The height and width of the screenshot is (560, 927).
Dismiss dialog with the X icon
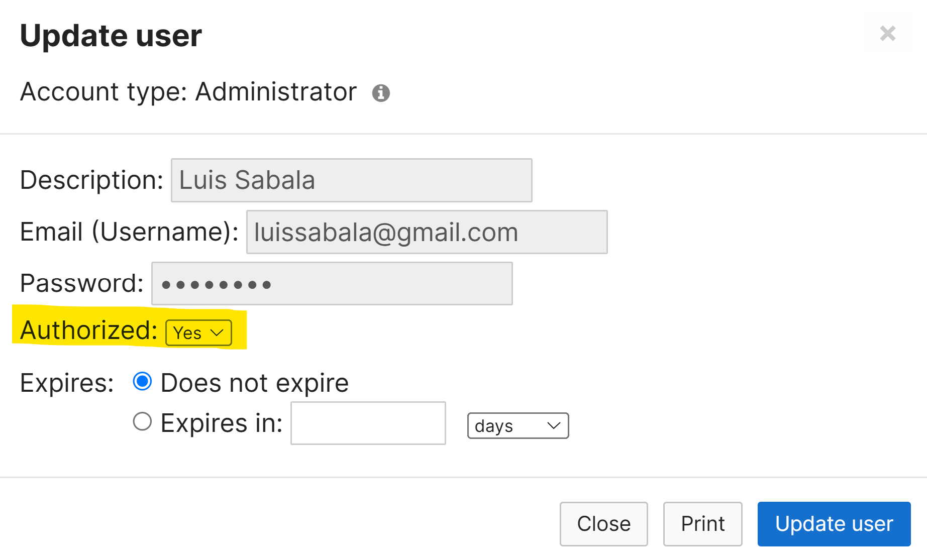(x=888, y=34)
